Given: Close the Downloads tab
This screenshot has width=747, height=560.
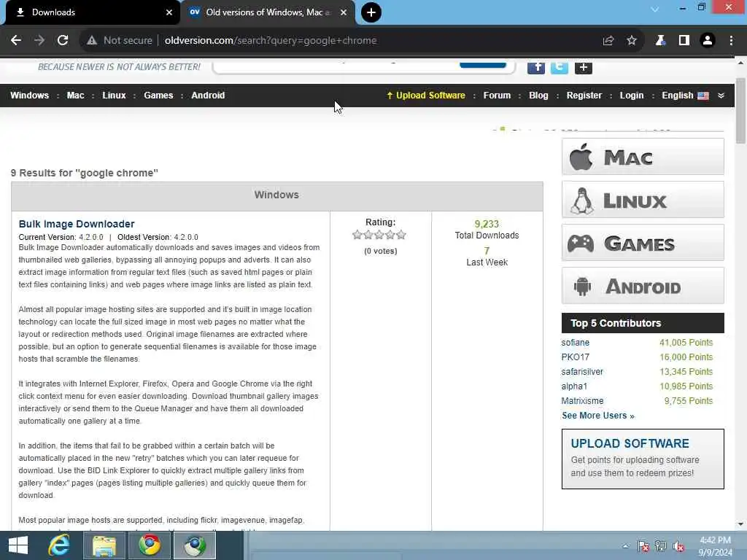Looking at the screenshot, I should [x=169, y=12].
